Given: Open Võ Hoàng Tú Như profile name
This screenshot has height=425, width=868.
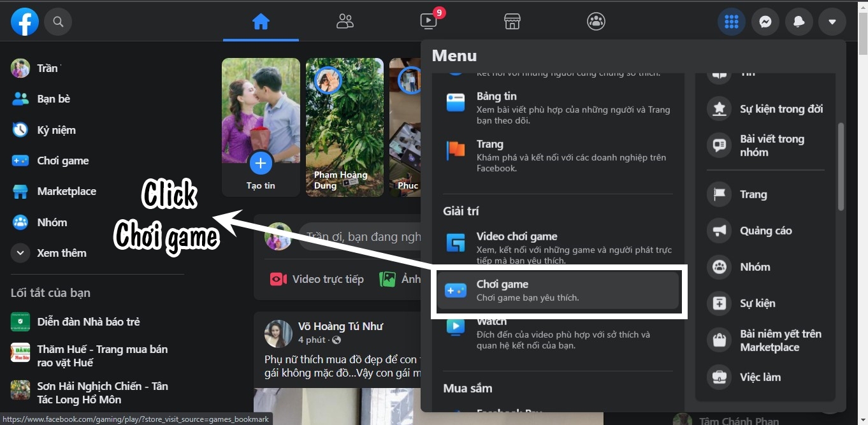Looking at the screenshot, I should 340,326.
